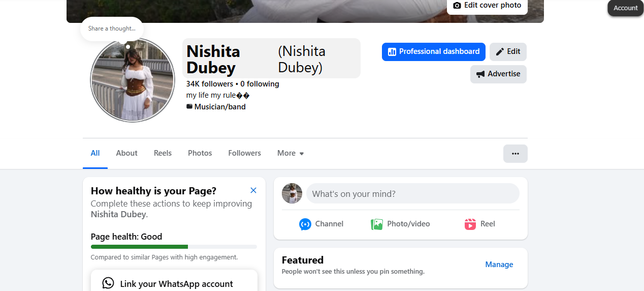The image size is (644, 291).
Task: Click the What's on your mind field
Action: (x=412, y=194)
